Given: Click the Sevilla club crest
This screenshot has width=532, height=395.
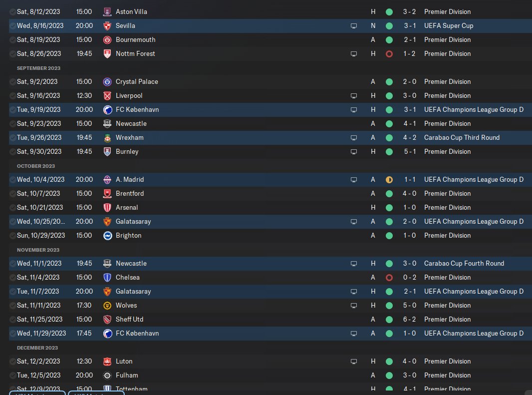Looking at the screenshot, I should coord(107,25).
